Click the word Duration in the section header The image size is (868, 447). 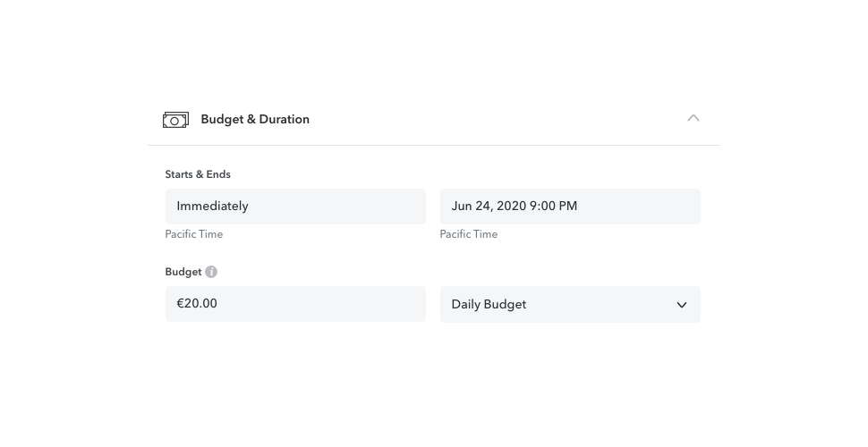coord(283,120)
